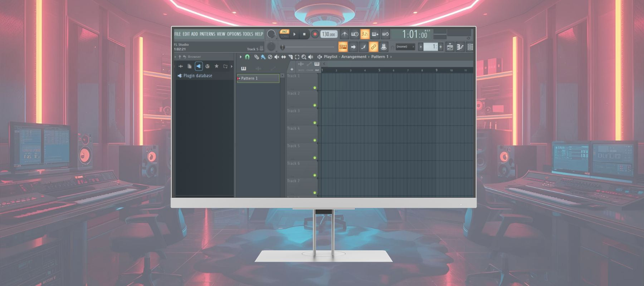Choose the Mute tool speaker icon

[277, 57]
